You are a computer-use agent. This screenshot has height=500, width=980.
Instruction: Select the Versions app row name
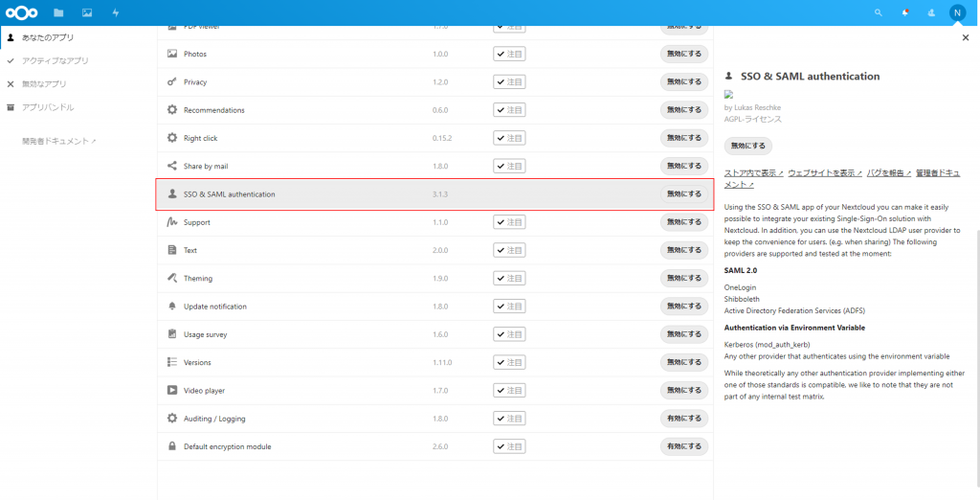[x=197, y=362]
